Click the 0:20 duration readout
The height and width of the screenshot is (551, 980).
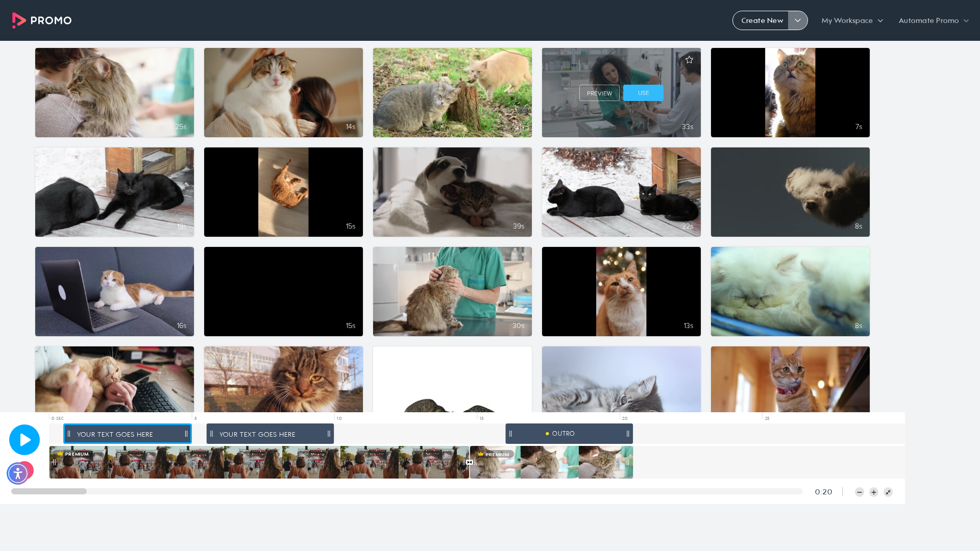(x=823, y=492)
